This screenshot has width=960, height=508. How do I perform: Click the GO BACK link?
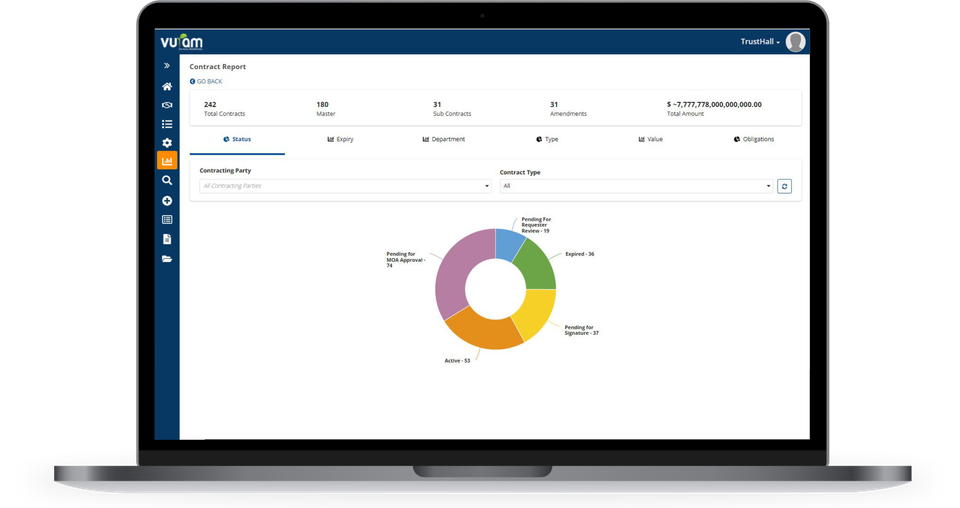tap(206, 81)
